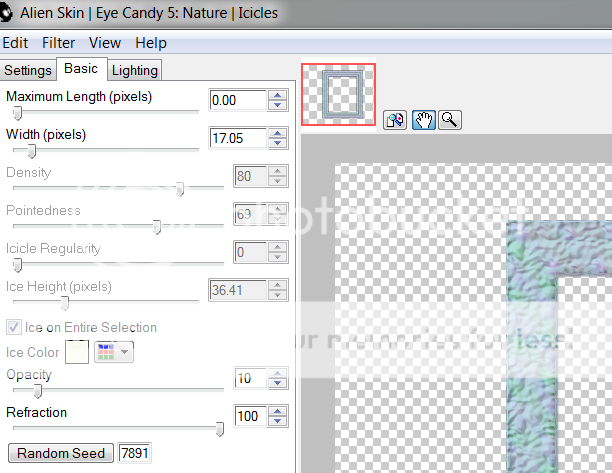Open the Edit menu

tap(15, 43)
